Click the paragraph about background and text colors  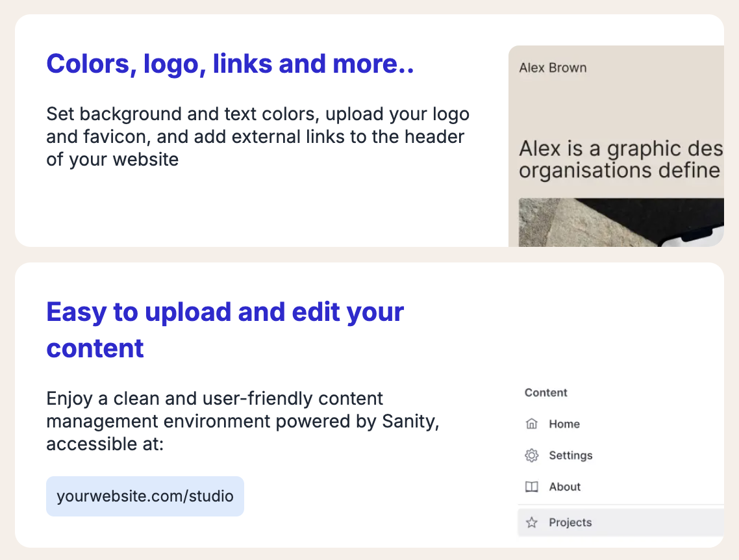[x=257, y=136]
